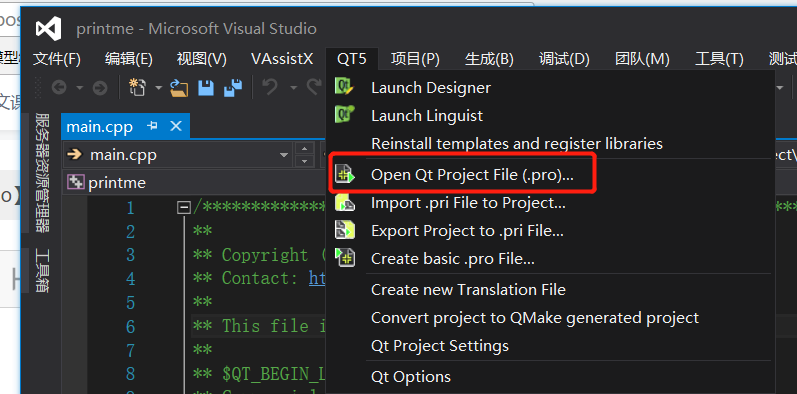The width and height of the screenshot is (797, 394).
Task: Click the Import .pri File icon
Action: pyautogui.click(x=344, y=202)
